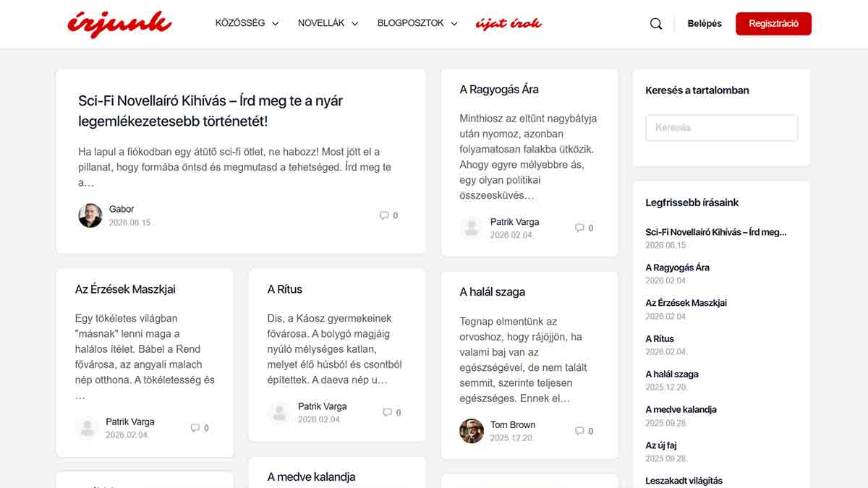The height and width of the screenshot is (488, 868).
Task: Open sidebar link Leszakadt világítás
Action: [x=684, y=481]
